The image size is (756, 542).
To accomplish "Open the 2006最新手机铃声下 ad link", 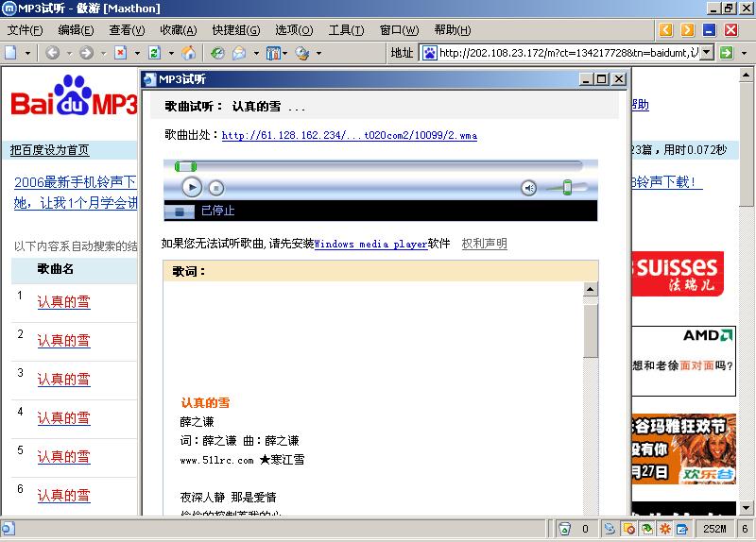I will click(x=76, y=182).
